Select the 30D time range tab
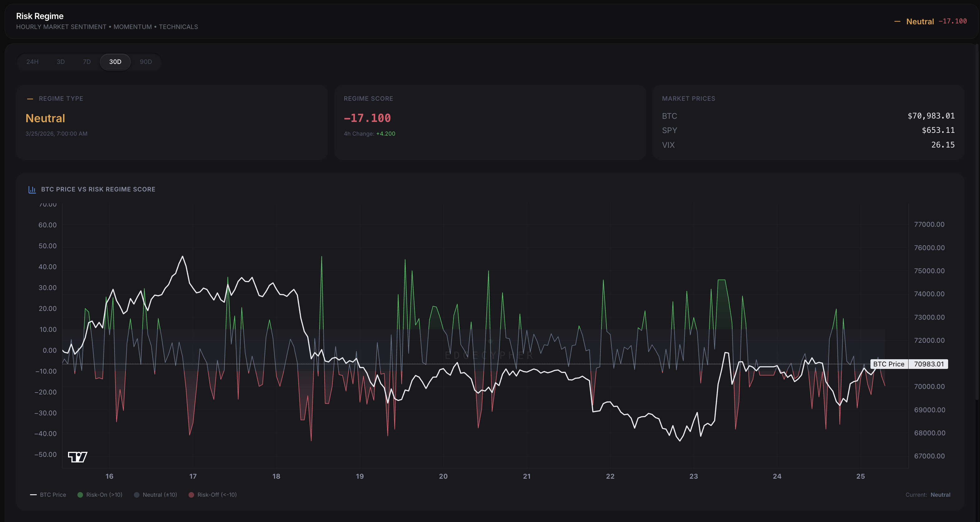 coord(115,62)
